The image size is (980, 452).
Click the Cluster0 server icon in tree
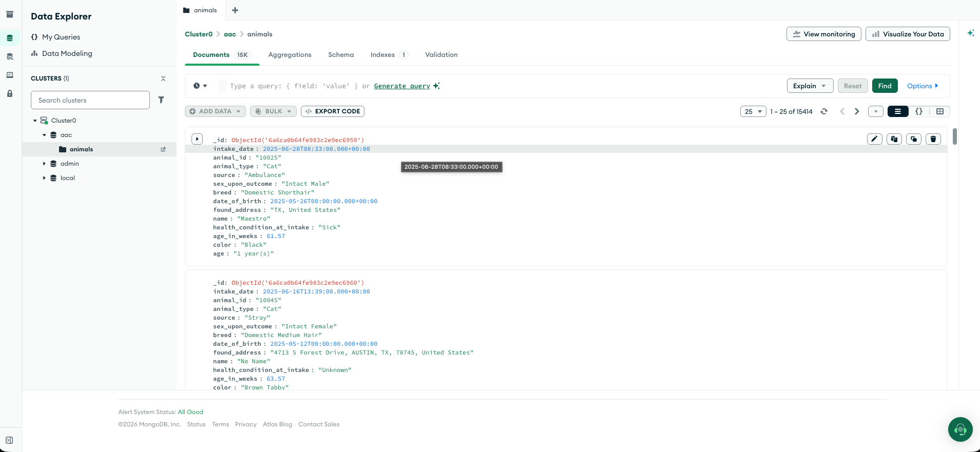(44, 121)
